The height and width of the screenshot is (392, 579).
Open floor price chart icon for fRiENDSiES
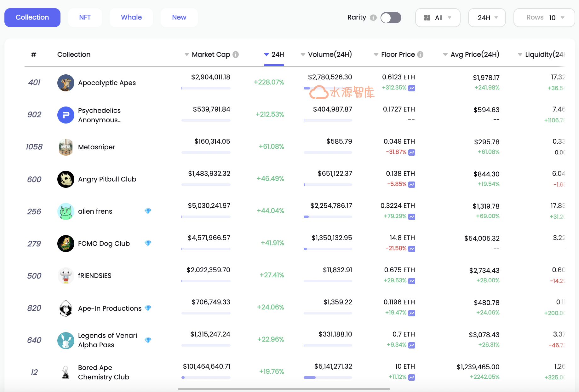click(x=412, y=281)
